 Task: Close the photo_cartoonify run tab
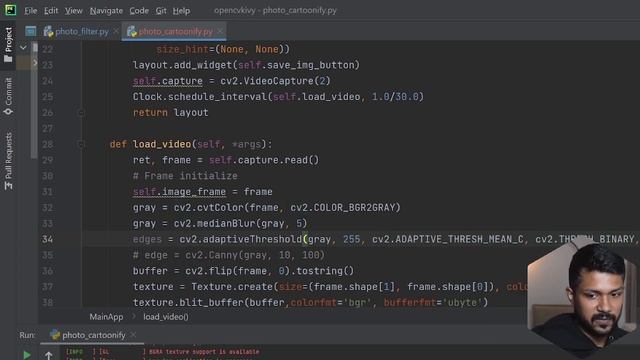coord(133,335)
